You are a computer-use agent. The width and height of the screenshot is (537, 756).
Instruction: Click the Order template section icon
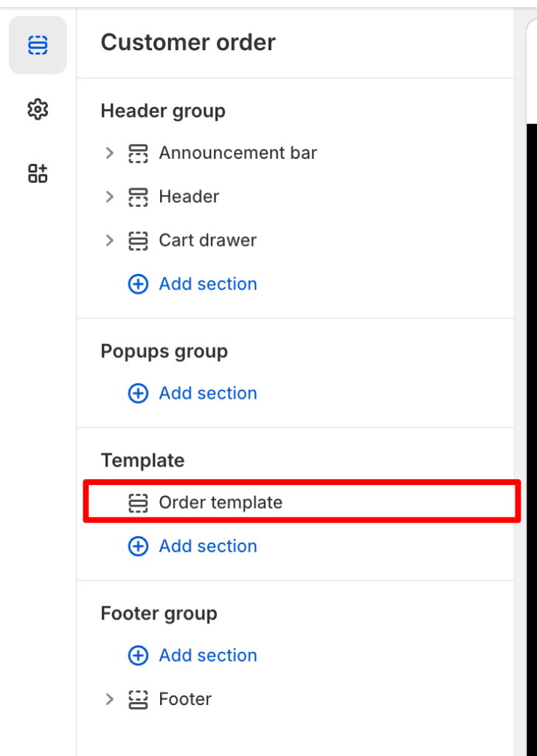pos(138,502)
